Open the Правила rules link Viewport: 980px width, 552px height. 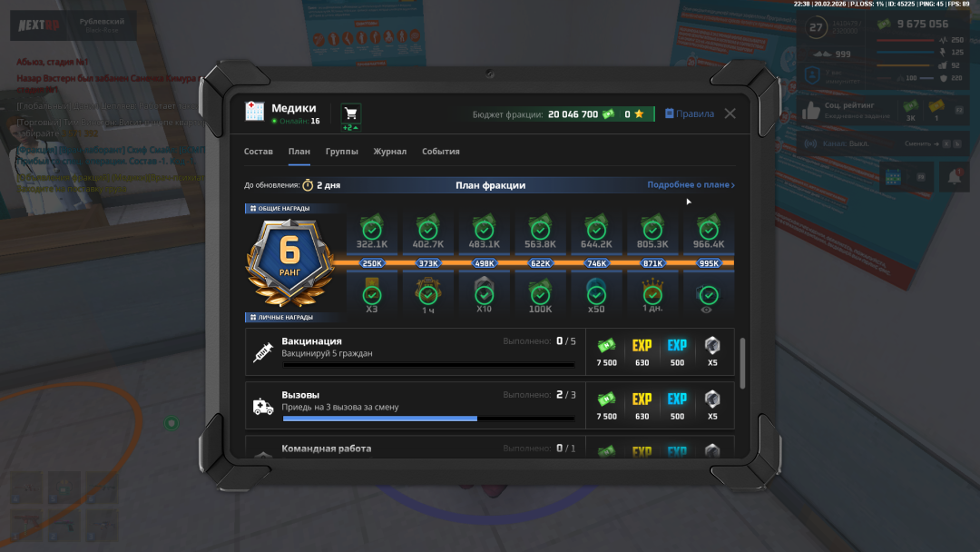point(690,114)
